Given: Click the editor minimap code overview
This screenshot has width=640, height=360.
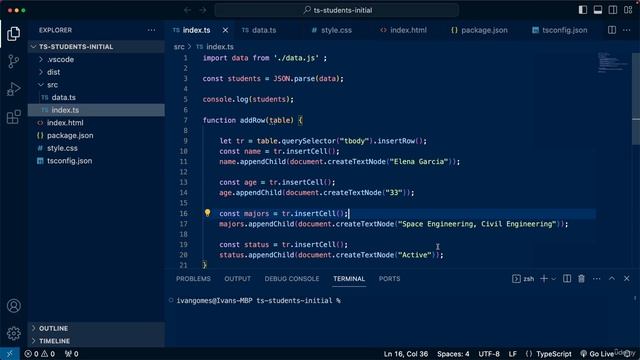Looking at the screenshot, I should 612,62.
